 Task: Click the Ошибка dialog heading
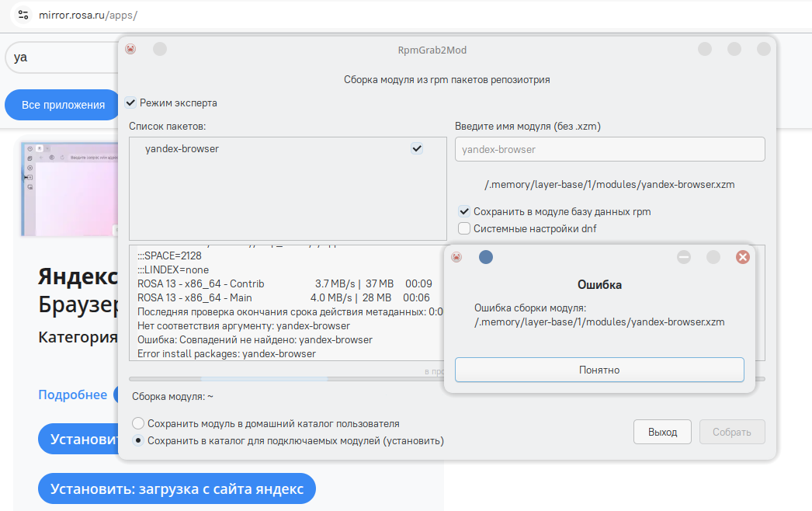pos(599,284)
